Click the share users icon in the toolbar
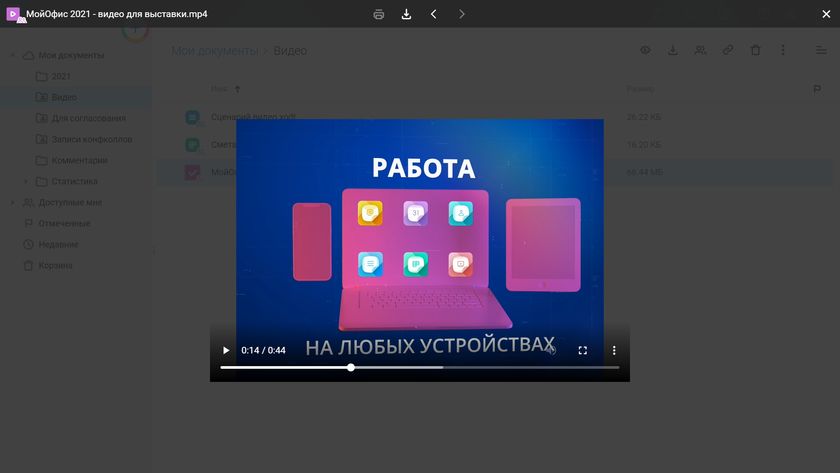The image size is (840, 473). [x=701, y=51]
